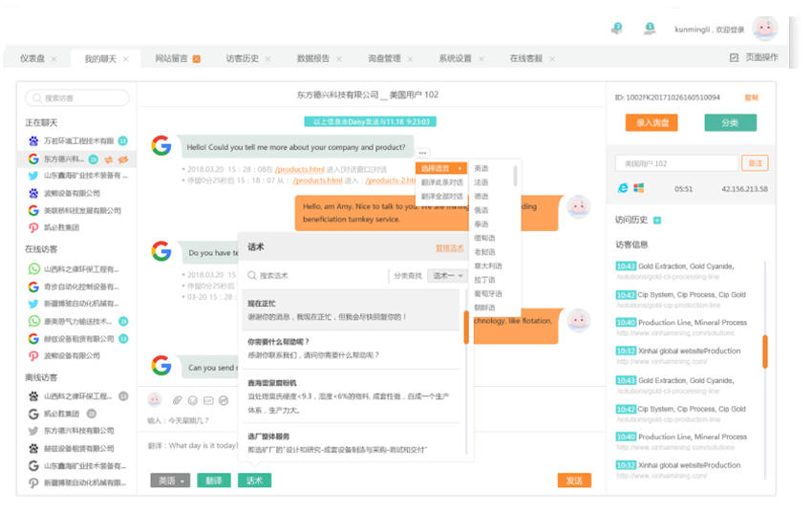The width and height of the screenshot is (812, 532).
Task: Click the orange unread marker on the 网站留言 tab
Action: pyautogui.click(x=196, y=59)
